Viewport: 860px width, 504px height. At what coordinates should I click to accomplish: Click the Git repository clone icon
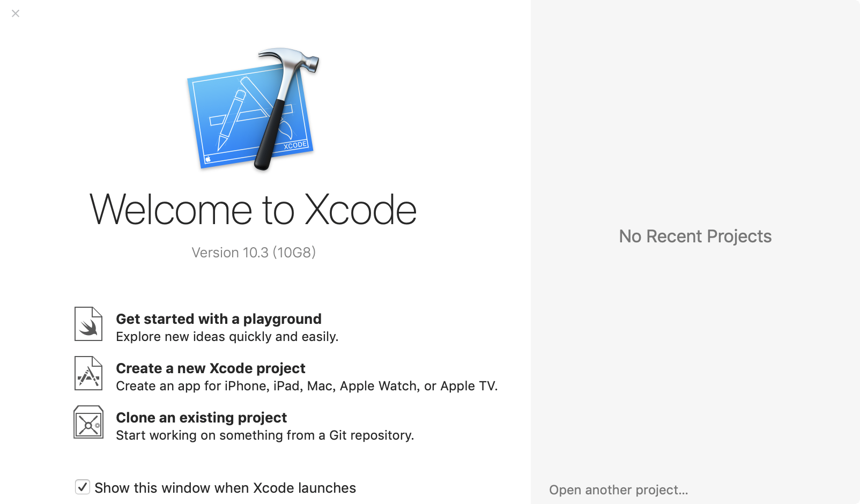pos(88,422)
